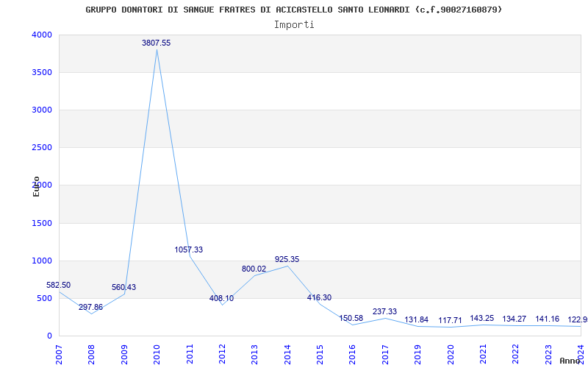Click the 1500 y-axis tick label
Viewport: 588px width, 368px height.
(x=42, y=224)
